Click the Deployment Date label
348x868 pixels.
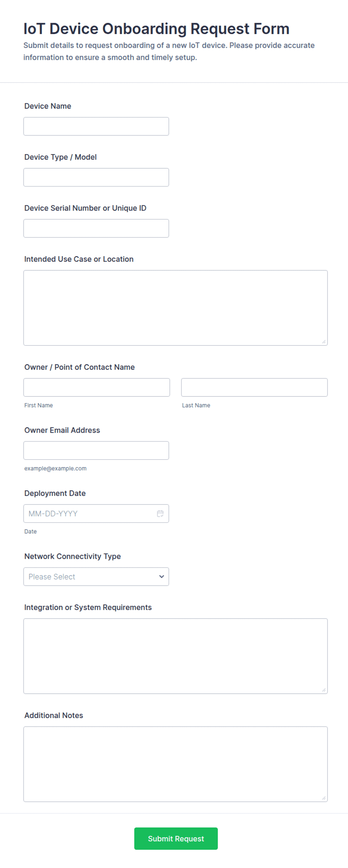click(x=55, y=493)
